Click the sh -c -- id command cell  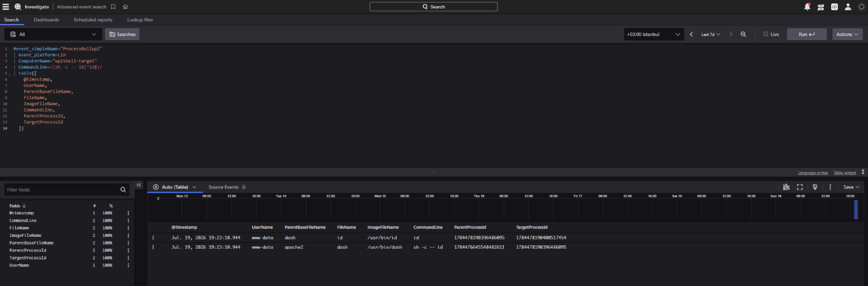point(428,247)
